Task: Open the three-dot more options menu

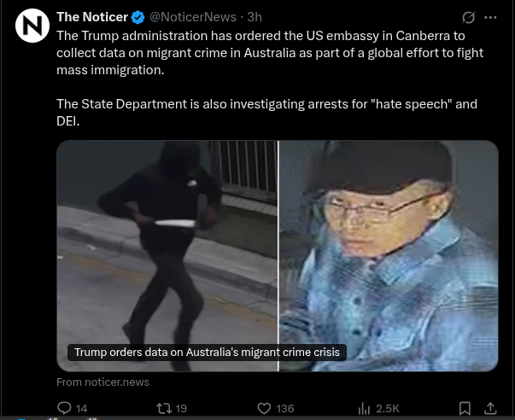Action: (490, 17)
